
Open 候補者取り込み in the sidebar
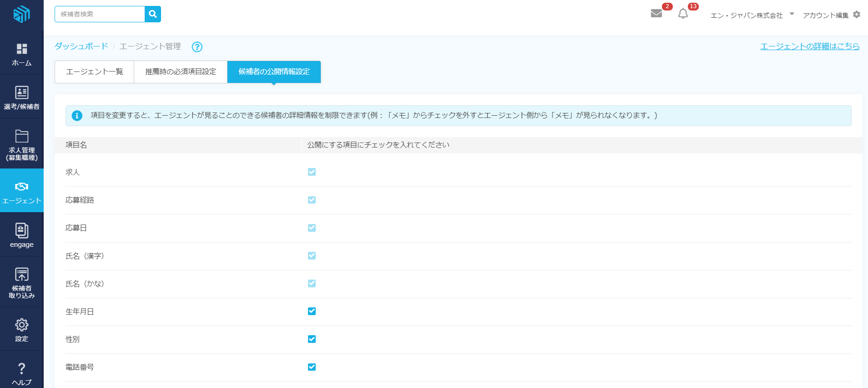click(21, 282)
